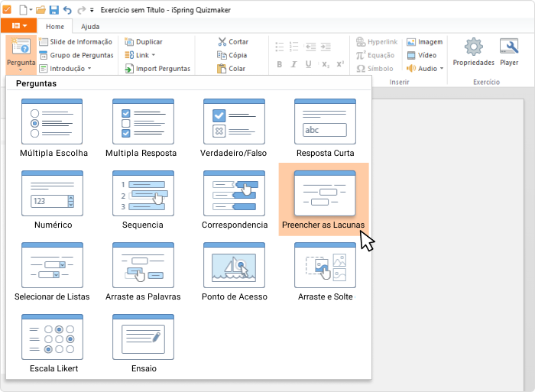The image size is (535, 392).
Task: Open Propriedades gear settings
Action: click(x=473, y=52)
